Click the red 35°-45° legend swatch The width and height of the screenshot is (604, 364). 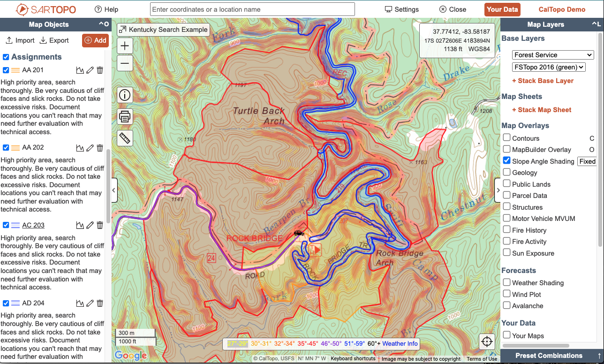click(308, 343)
